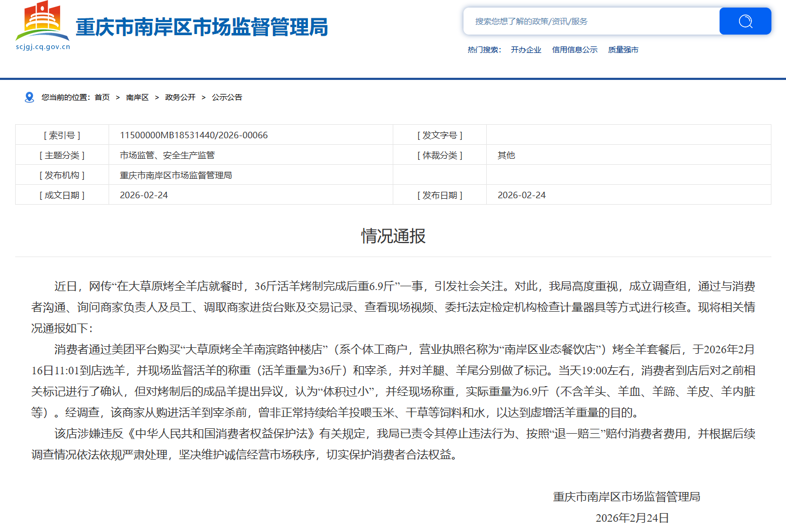This screenshot has width=786, height=532.
Task: Click the index number 11500000MB18531440/2026-00066
Action: [x=193, y=135]
